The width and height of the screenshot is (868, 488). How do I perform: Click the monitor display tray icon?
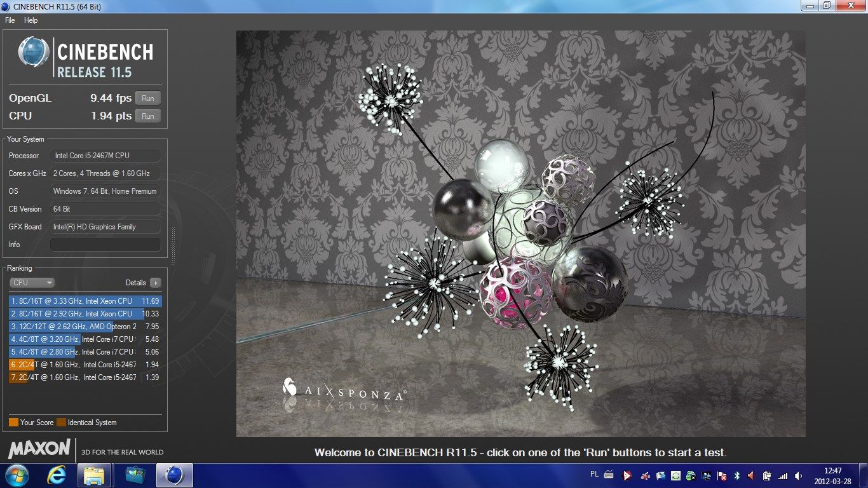coord(706,475)
